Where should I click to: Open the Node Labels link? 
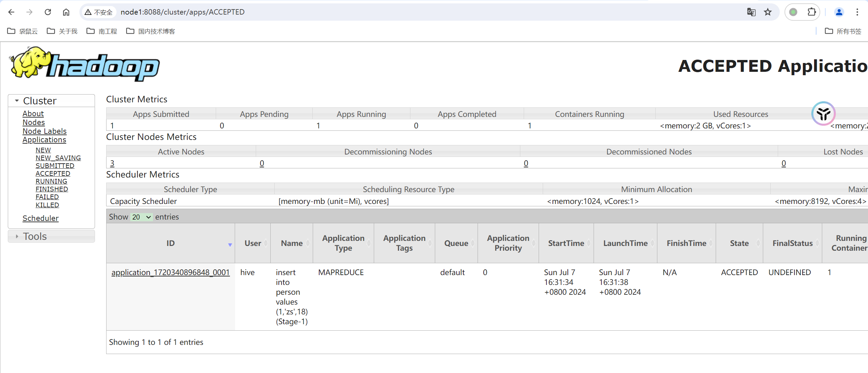(44, 131)
